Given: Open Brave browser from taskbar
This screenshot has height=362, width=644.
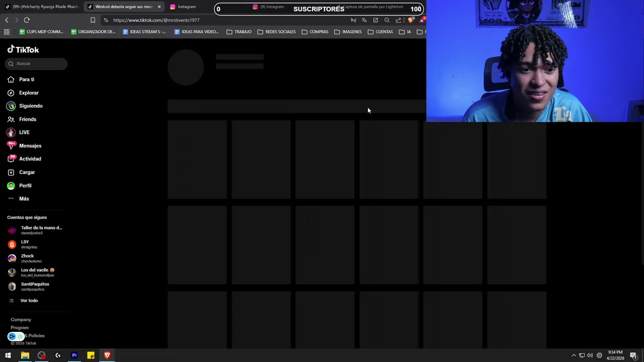Looking at the screenshot, I should 107,355.
